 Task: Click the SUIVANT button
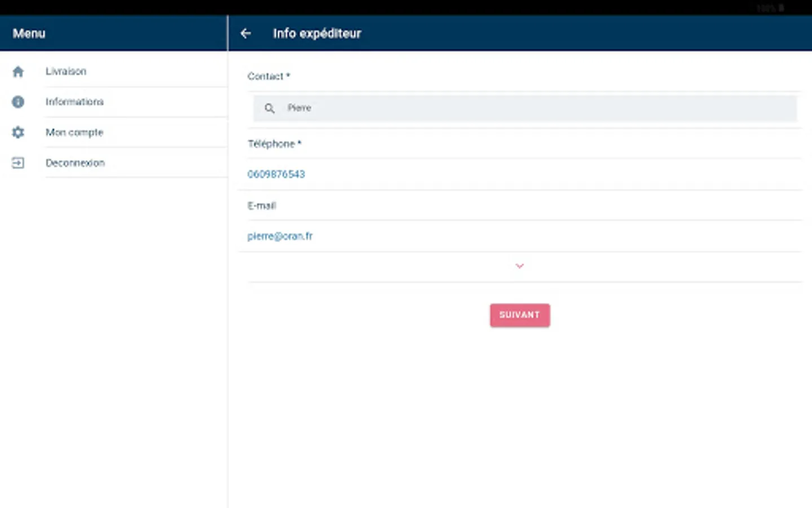click(x=519, y=315)
